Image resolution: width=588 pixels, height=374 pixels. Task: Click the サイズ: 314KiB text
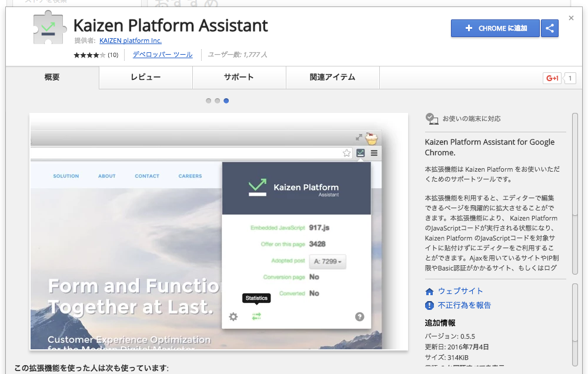[447, 358]
